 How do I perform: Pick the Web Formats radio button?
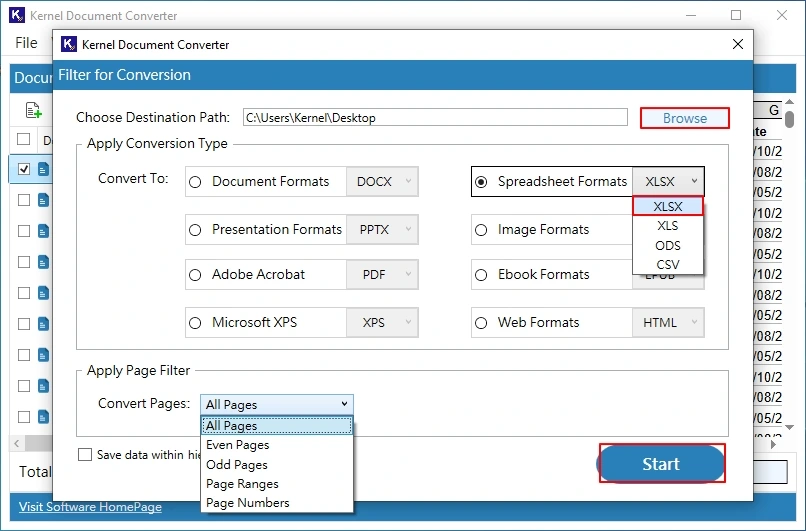point(481,323)
